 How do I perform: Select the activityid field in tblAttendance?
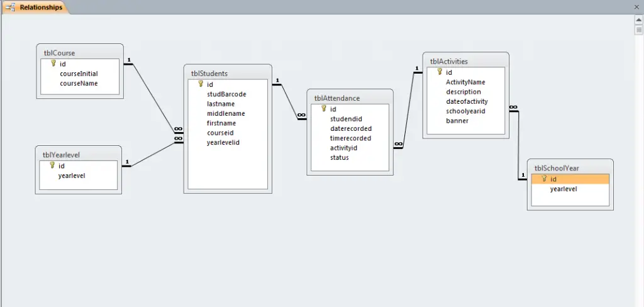coord(343,148)
